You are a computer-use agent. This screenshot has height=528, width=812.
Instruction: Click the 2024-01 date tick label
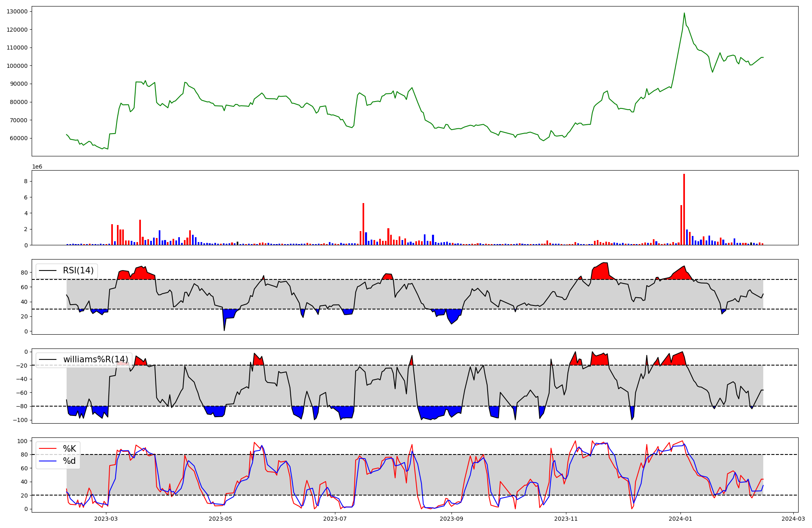pyautogui.click(x=680, y=519)
